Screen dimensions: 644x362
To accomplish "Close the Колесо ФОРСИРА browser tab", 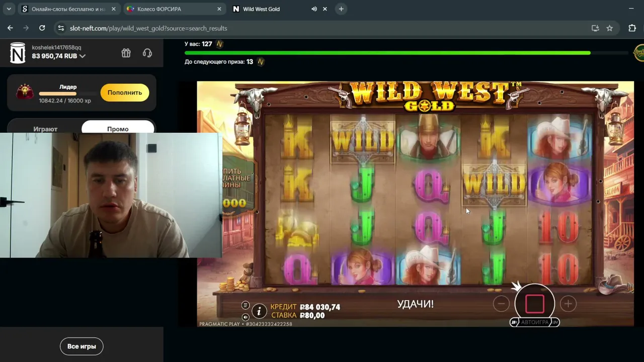I will (219, 9).
